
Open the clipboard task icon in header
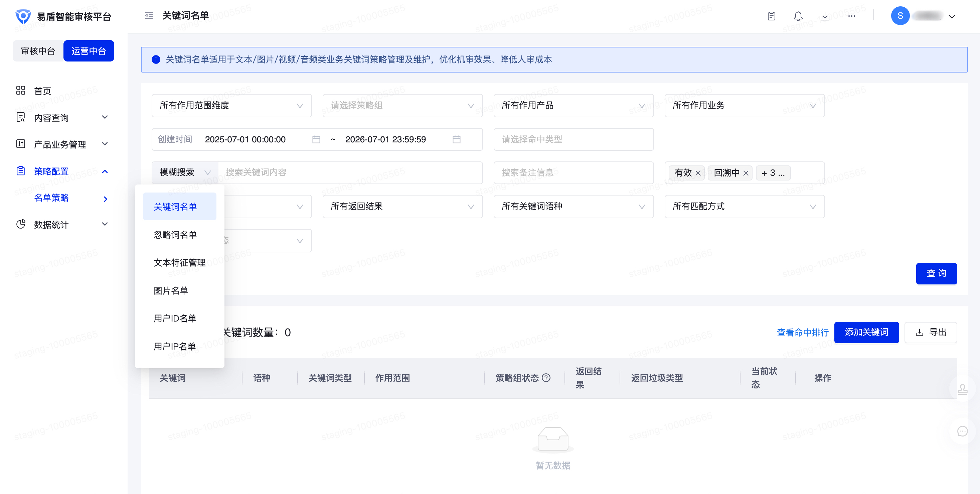coord(772,16)
